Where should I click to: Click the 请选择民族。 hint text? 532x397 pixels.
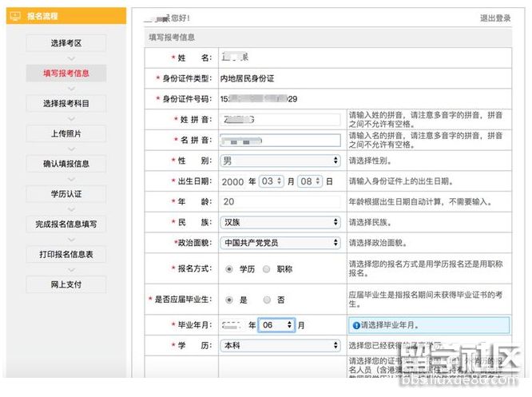point(371,223)
